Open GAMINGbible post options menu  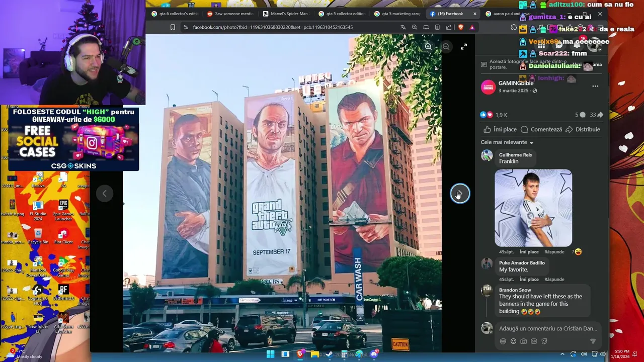pyautogui.click(x=595, y=86)
